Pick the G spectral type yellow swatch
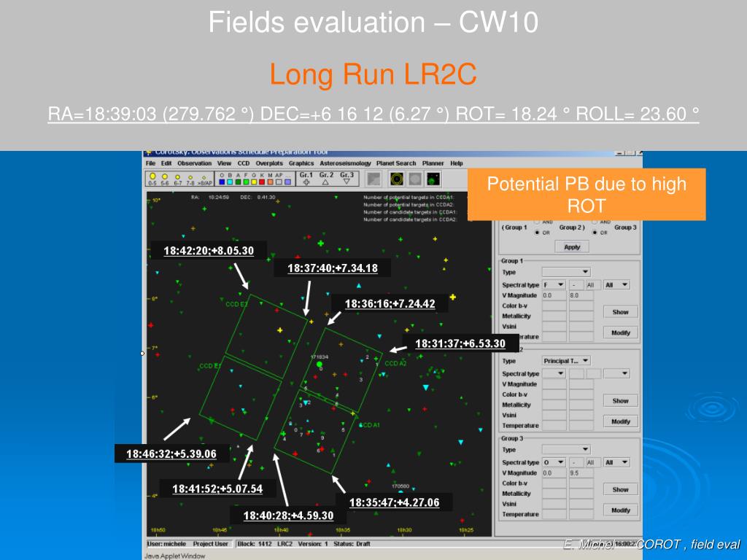Screen dimensions: 747x560 pos(254,182)
